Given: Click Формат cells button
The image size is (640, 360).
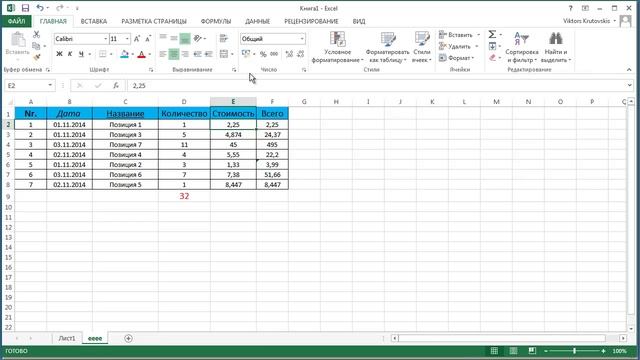Looking at the screenshot, I should 456,58.
